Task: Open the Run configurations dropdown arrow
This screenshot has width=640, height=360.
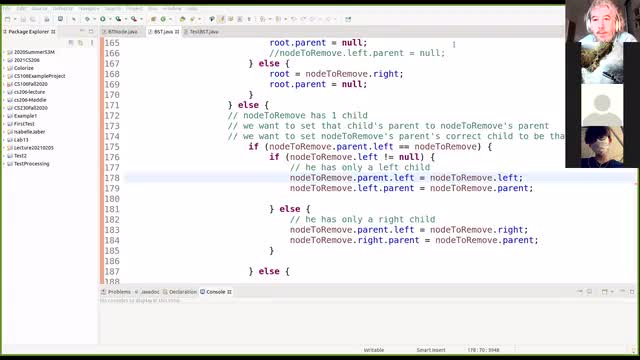Action: (110, 19)
